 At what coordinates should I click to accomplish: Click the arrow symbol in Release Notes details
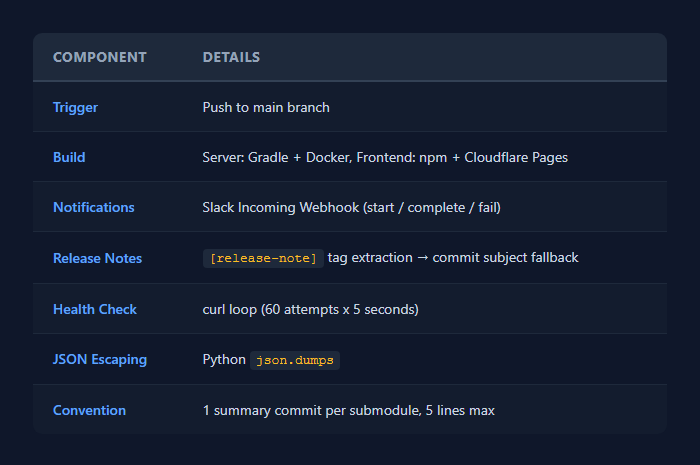pyautogui.click(x=424, y=258)
